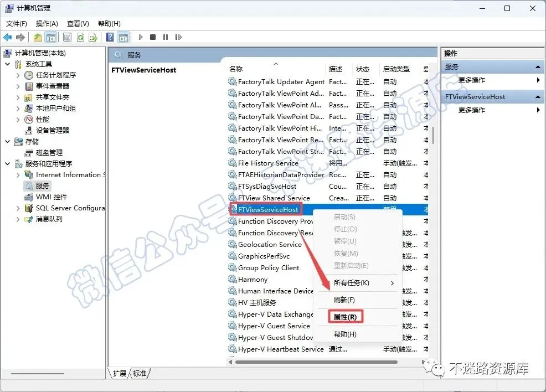Toggle the console tree pane icon
This screenshot has width=546, height=392.
[51, 37]
